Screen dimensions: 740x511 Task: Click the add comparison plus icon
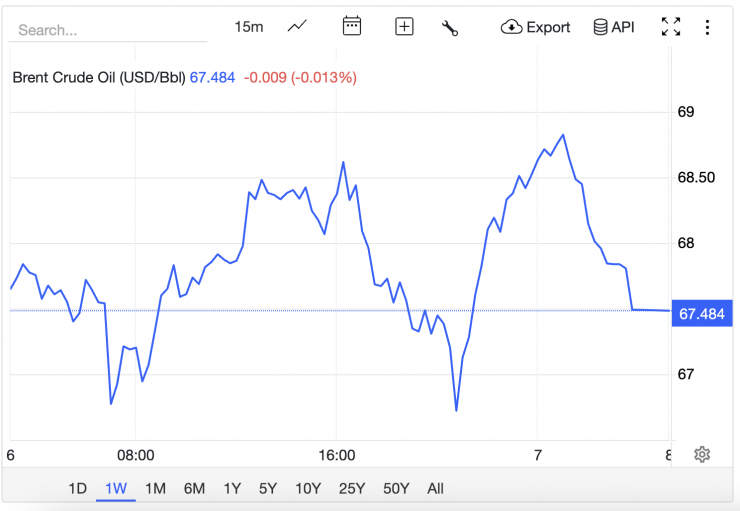pos(404,27)
